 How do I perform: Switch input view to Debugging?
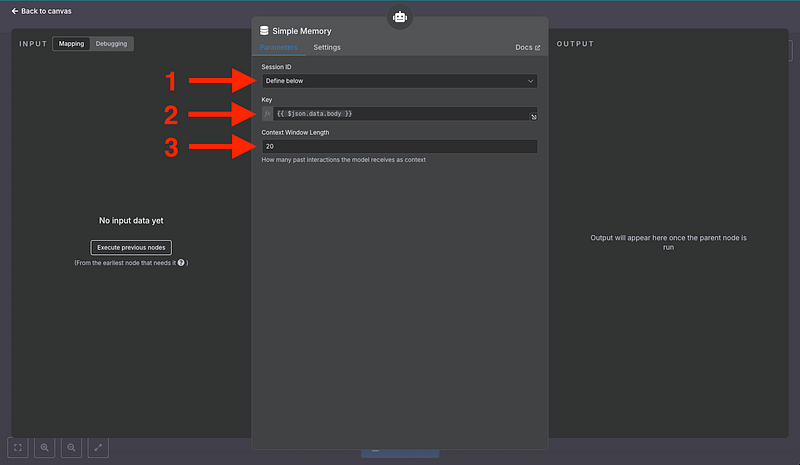coord(111,44)
